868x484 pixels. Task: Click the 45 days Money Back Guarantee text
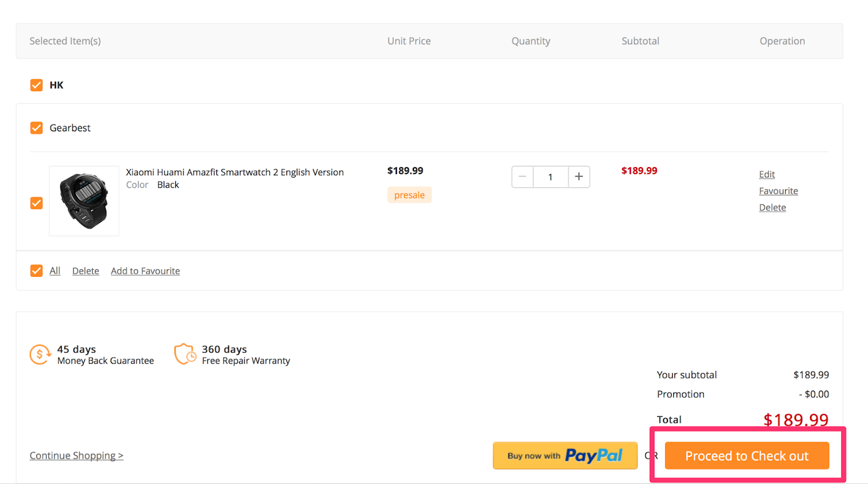106,355
